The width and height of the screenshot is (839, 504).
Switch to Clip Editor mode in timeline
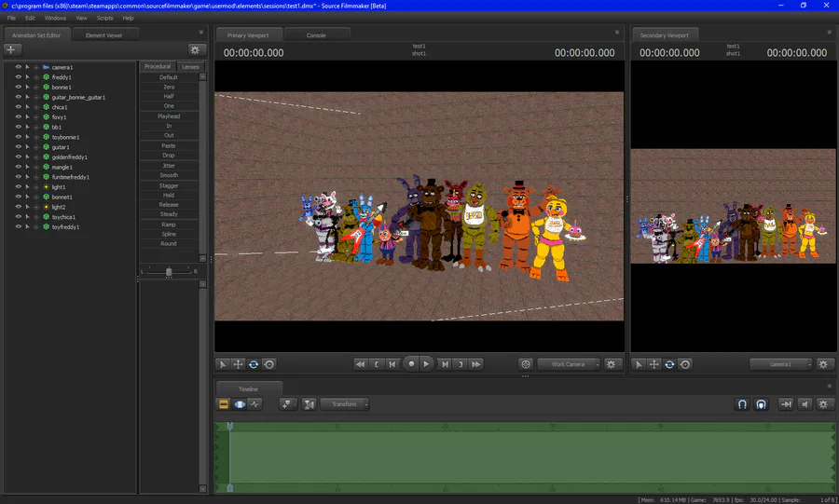(224, 404)
